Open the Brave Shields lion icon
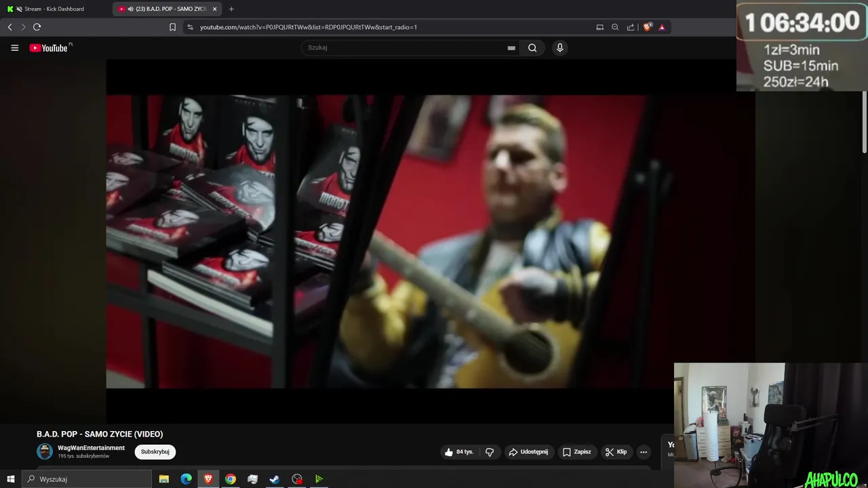The height and width of the screenshot is (488, 868). click(x=647, y=27)
